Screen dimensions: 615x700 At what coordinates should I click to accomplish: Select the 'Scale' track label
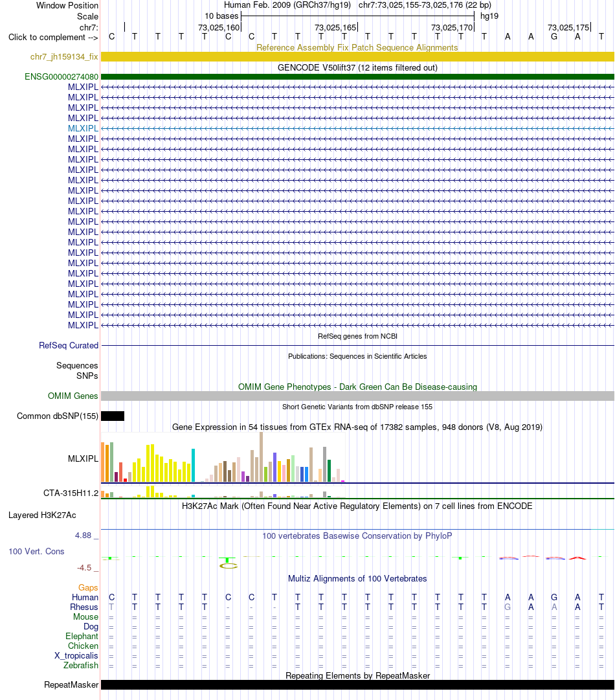(x=87, y=17)
